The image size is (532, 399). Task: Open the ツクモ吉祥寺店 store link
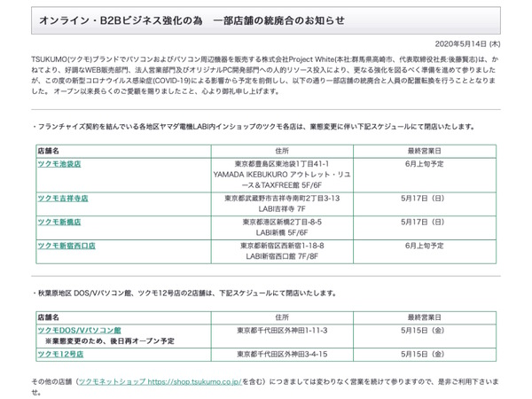point(63,199)
